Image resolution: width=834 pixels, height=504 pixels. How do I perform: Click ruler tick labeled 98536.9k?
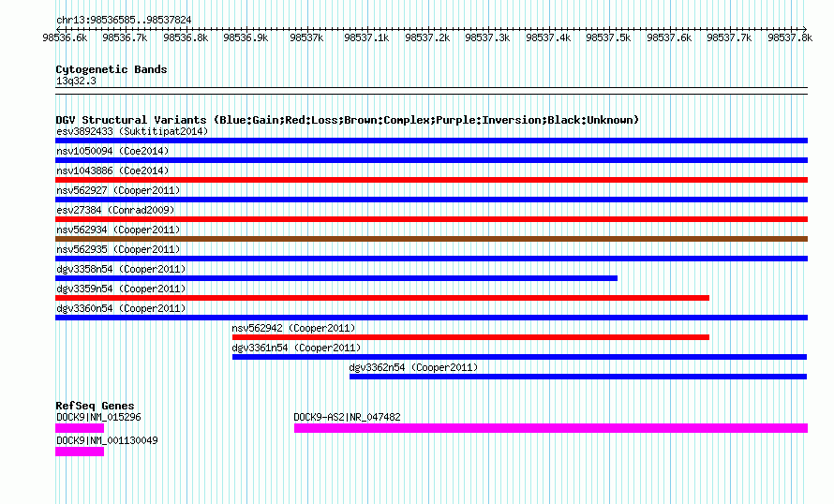point(246,37)
